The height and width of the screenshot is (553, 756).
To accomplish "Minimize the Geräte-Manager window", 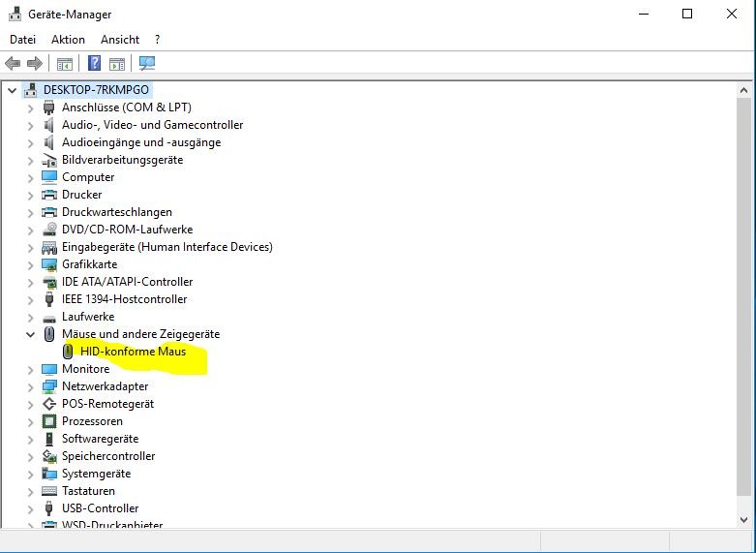I will click(x=644, y=14).
